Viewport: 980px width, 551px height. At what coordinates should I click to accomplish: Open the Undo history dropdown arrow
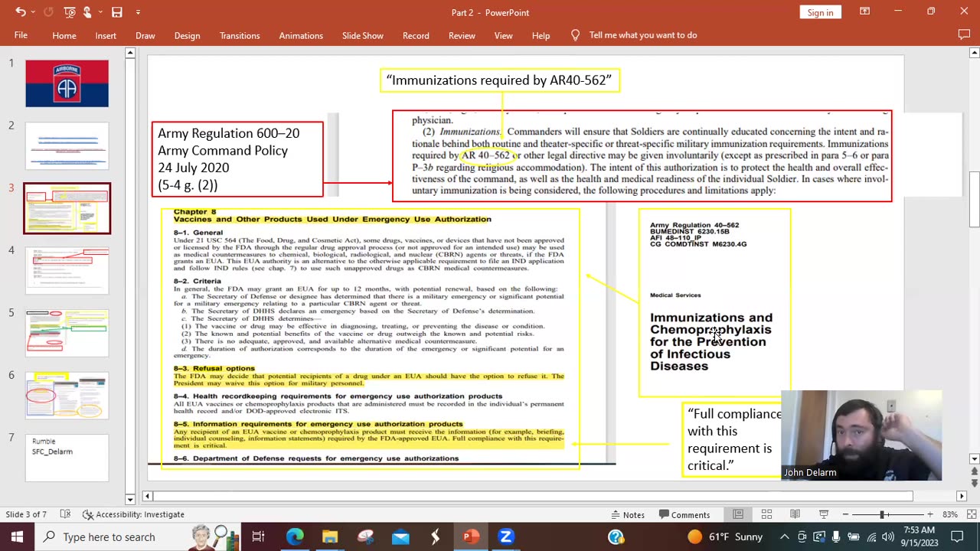click(34, 12)
